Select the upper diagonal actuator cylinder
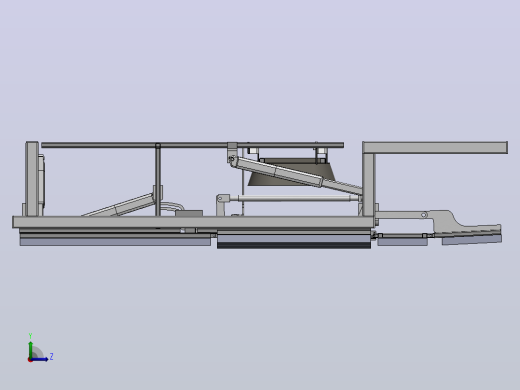 point(280,172)
